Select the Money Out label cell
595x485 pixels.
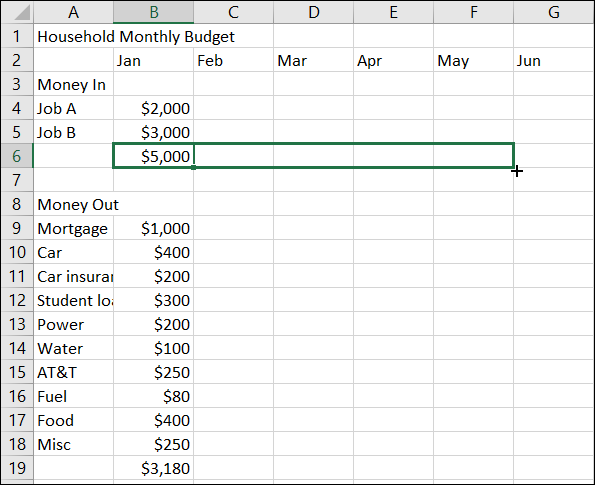(73, 204)
